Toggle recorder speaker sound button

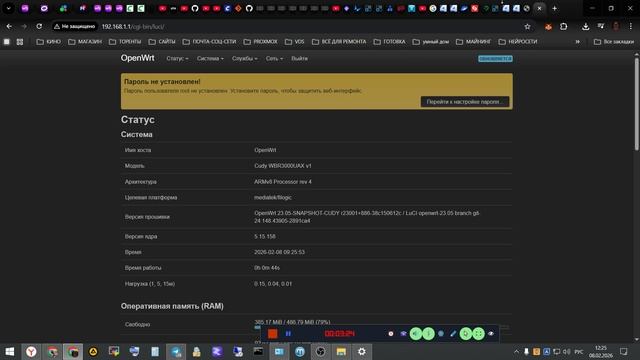coord(416,333)
